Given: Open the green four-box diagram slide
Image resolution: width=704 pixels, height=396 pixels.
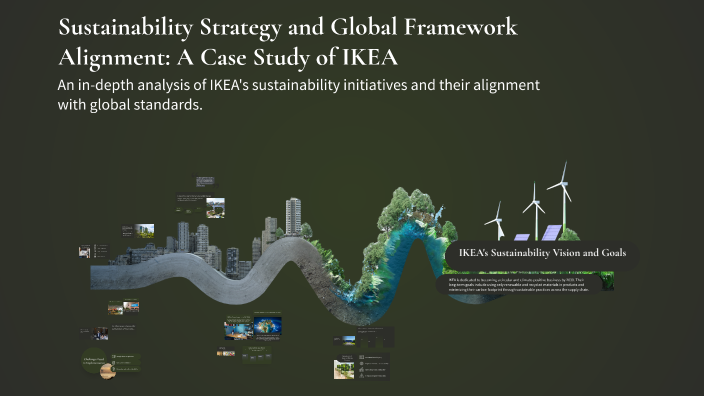Looking at the screenshot, I should 256,355.
